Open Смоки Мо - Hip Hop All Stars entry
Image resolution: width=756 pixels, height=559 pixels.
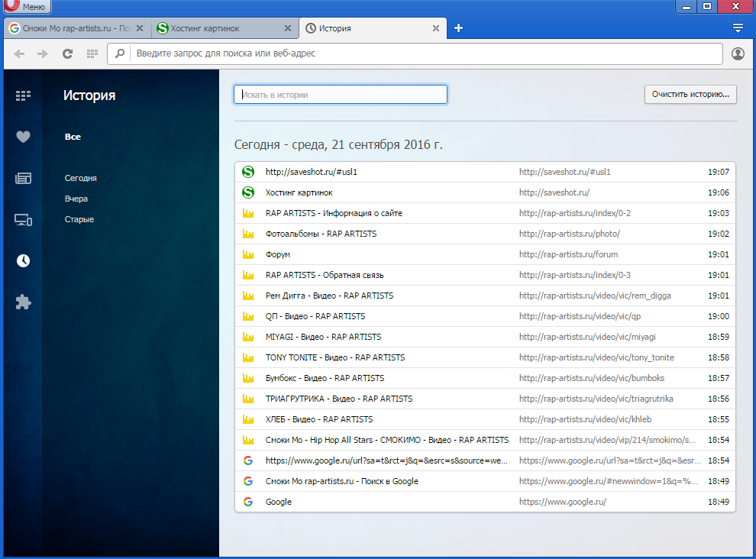point(485,440)
